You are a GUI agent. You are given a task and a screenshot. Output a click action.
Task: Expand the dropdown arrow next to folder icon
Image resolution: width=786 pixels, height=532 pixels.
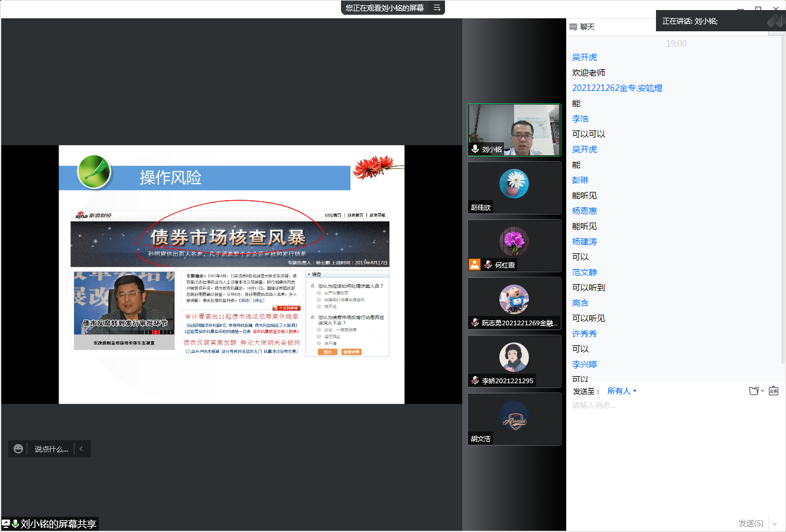pyautogui.click(x=762, y=391)
